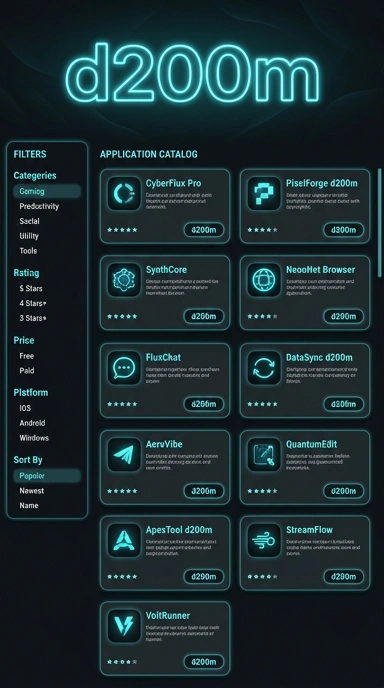Select the SynthCore gear icon
Image resolution: width=384 pixels, height=688 pixels.
124,280
